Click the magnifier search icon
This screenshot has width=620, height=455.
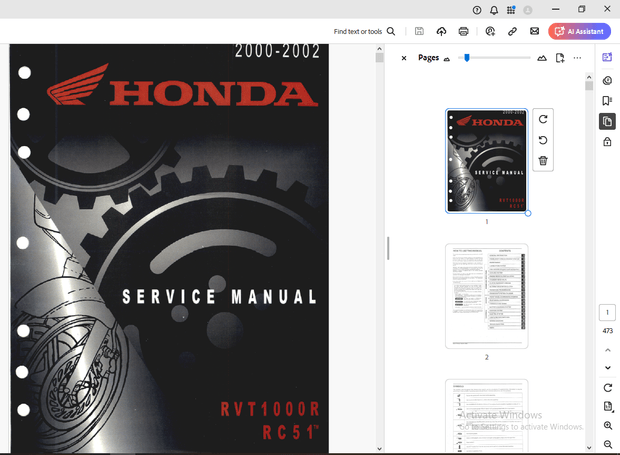point(391,31)
